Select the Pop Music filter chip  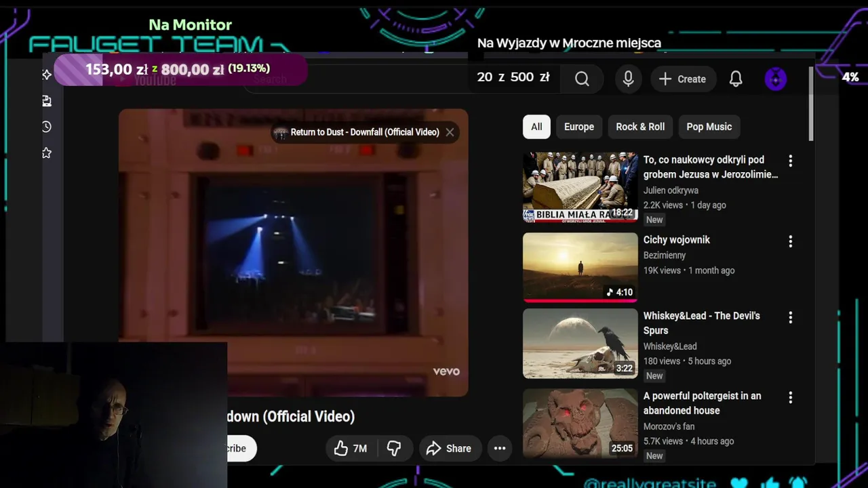pos(709,127)
